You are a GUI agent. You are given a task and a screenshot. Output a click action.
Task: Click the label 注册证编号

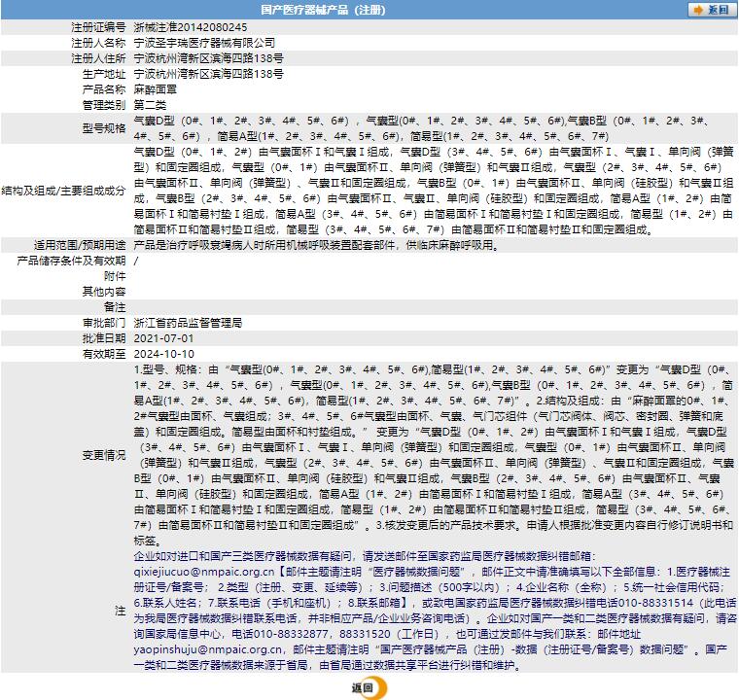[98, 27]
